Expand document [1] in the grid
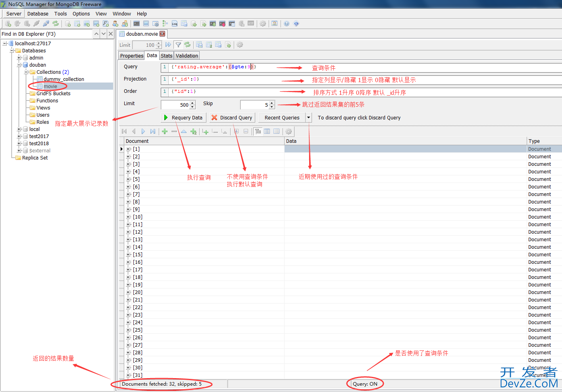This screenshot has width=562, height=392. click(129, 149)
